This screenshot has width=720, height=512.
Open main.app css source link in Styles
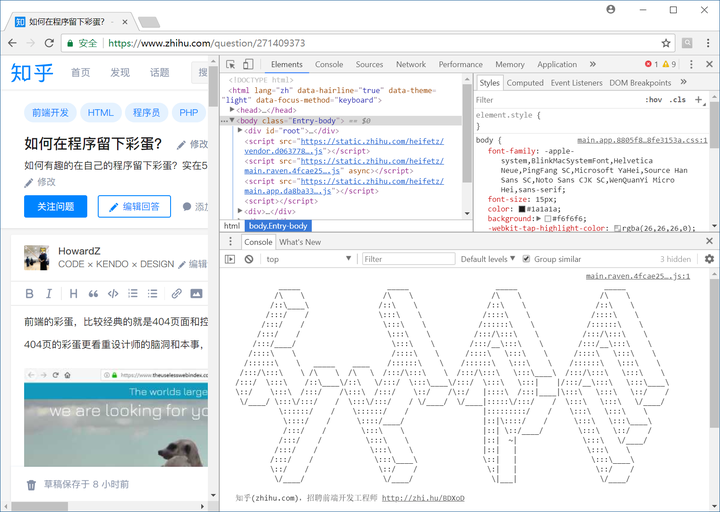(x=642, y=140)
